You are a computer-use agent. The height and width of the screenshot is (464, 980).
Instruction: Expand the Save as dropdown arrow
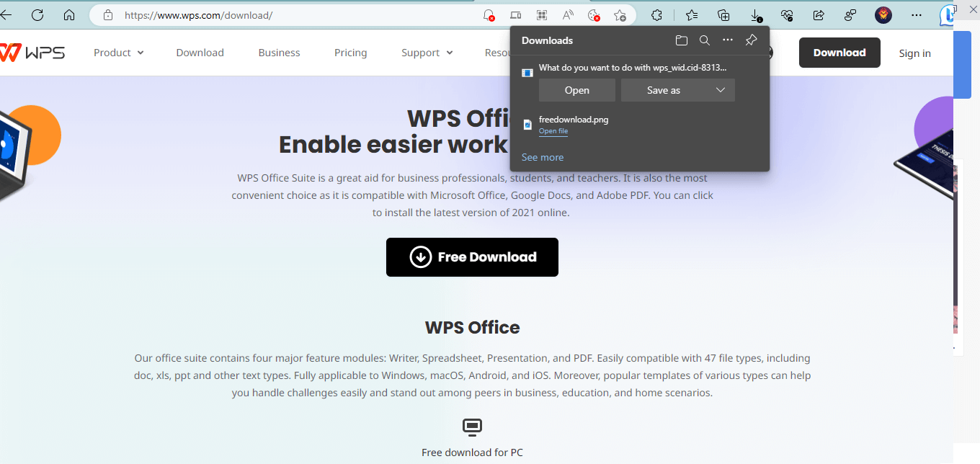point(721,90)
